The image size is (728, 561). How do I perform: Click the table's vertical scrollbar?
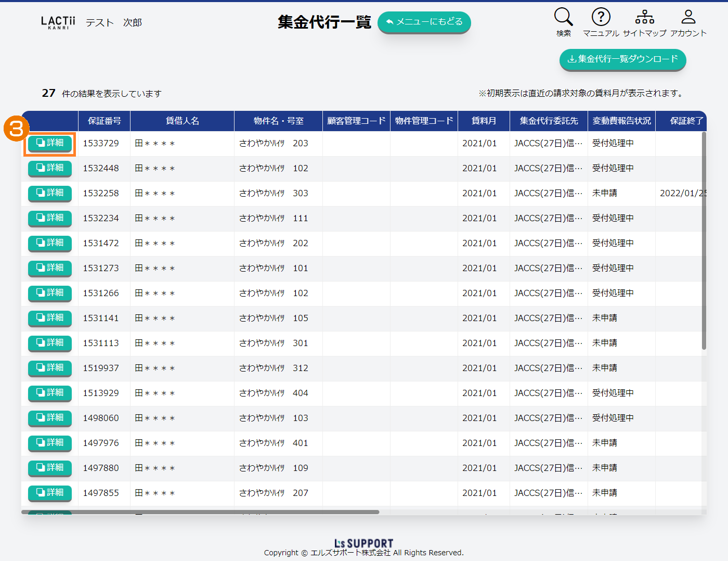click(704, 239)
